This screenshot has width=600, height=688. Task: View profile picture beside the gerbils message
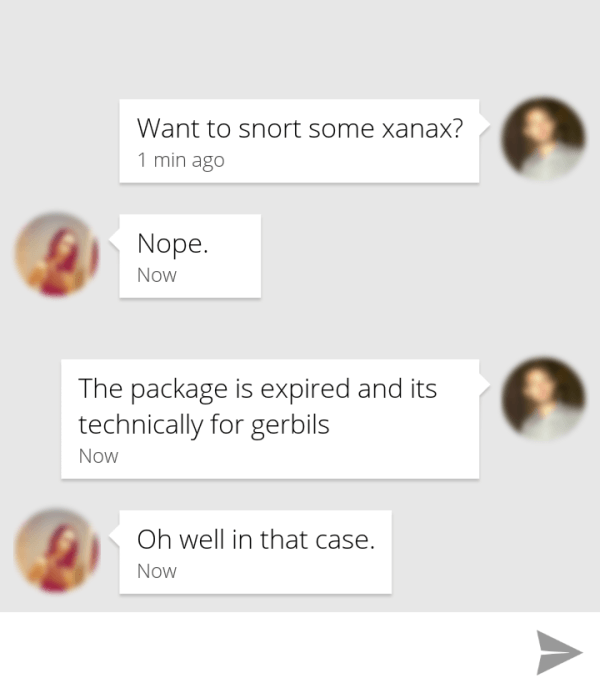[x=542, y=398]
